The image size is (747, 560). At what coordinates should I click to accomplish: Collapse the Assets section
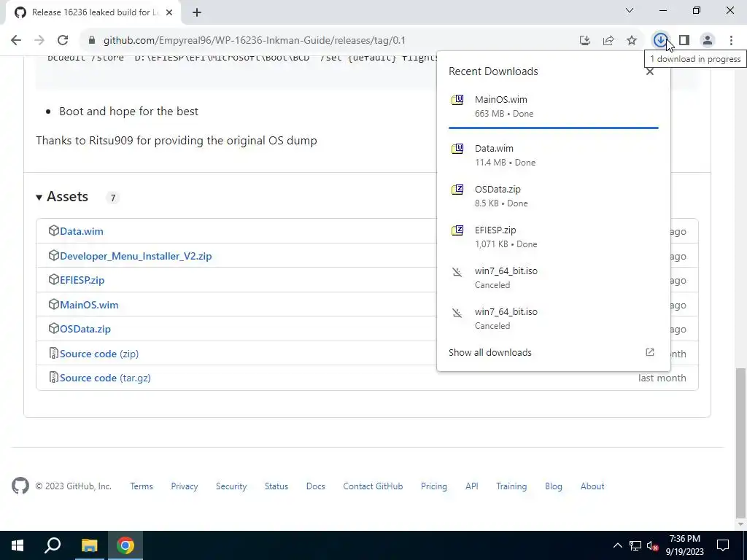coord(62,197)
